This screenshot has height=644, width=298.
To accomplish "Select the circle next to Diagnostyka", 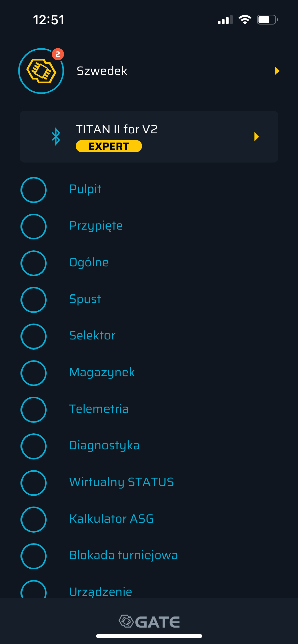I will (x=34, y=446).
